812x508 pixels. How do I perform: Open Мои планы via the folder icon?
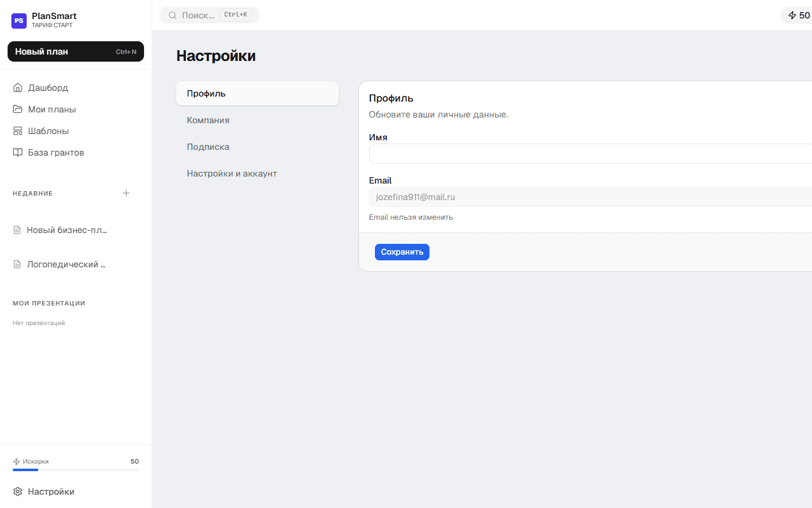(18, 109)
